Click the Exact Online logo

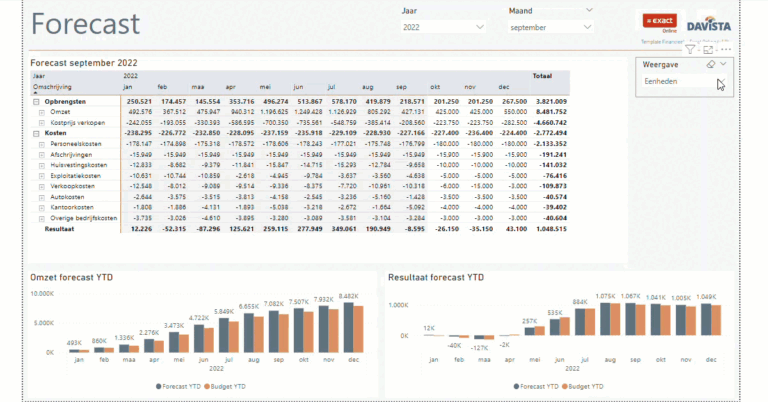pos(660,22)
